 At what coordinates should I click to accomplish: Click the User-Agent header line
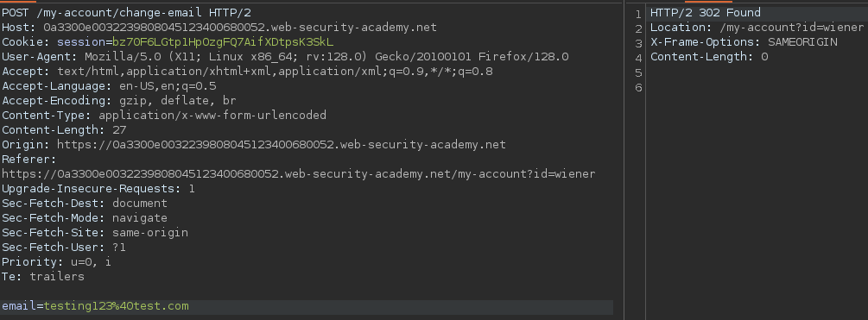pos(285,56)
